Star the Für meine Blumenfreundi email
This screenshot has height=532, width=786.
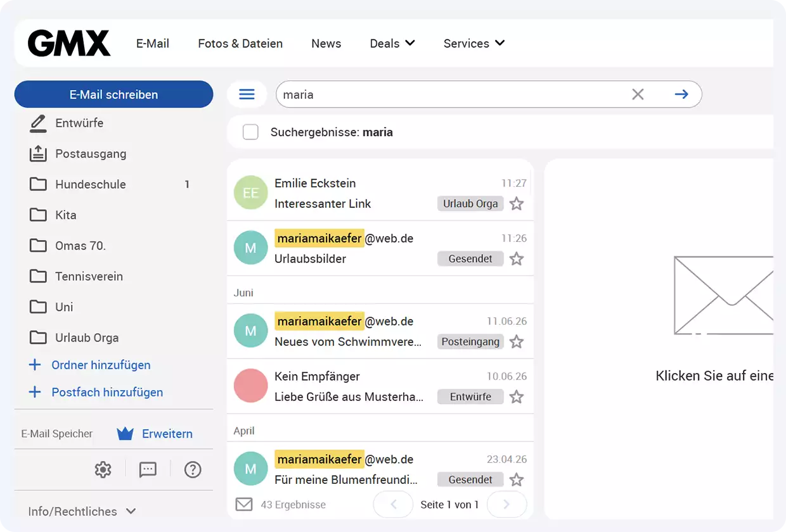517,479
